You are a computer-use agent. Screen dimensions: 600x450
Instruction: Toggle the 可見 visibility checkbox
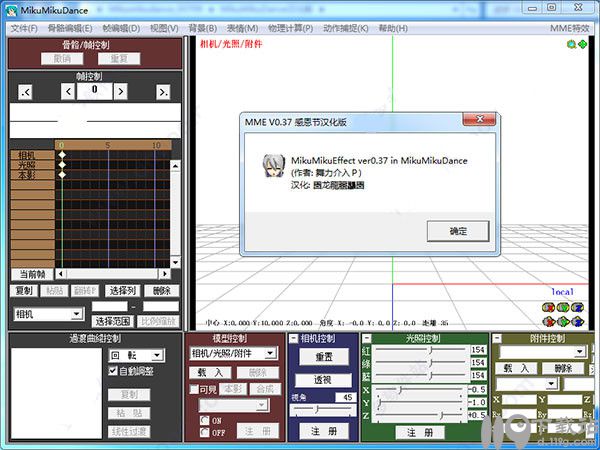pos(194,390)
